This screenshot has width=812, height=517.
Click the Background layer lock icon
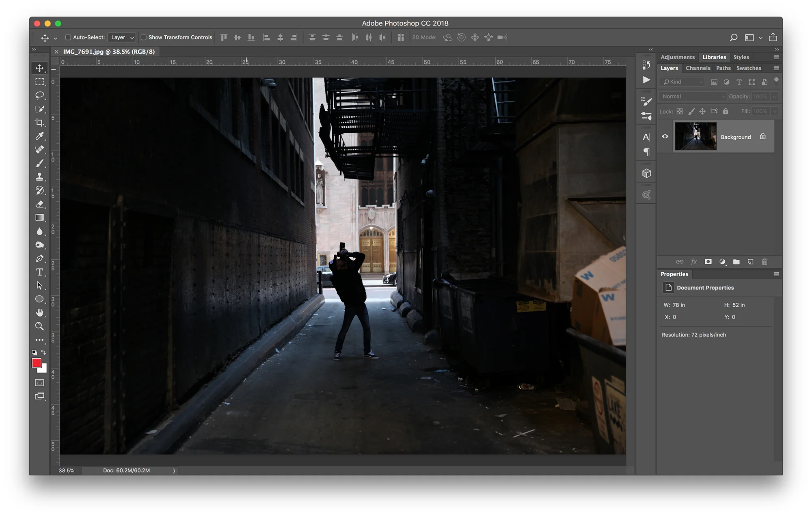[x=763, y=136]
